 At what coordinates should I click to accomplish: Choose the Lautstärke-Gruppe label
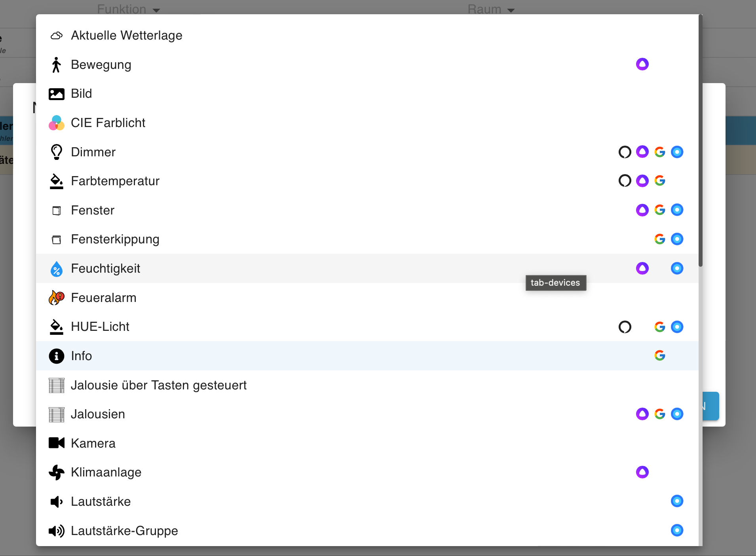pyautogui.click(x=125, y=531)
